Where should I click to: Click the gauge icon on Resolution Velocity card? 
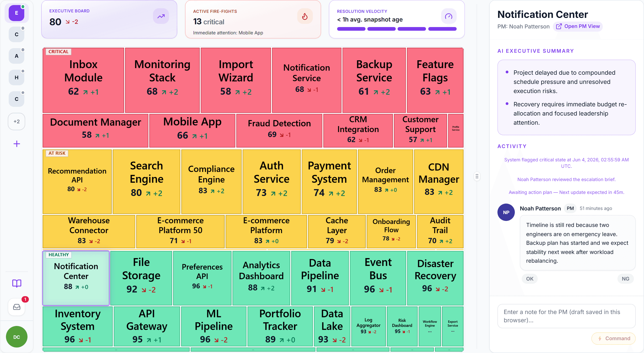click(448, 17)
